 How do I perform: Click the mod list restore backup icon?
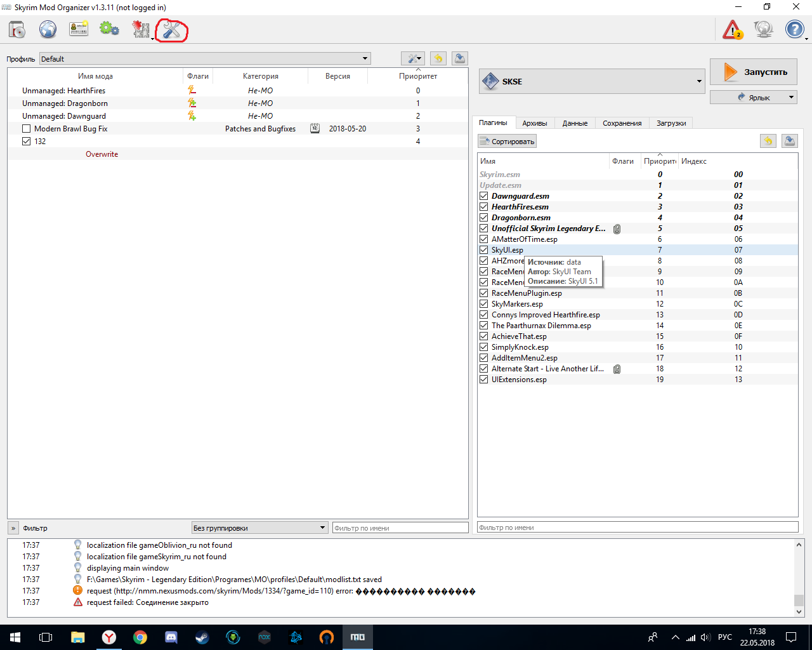coord(438,58)
